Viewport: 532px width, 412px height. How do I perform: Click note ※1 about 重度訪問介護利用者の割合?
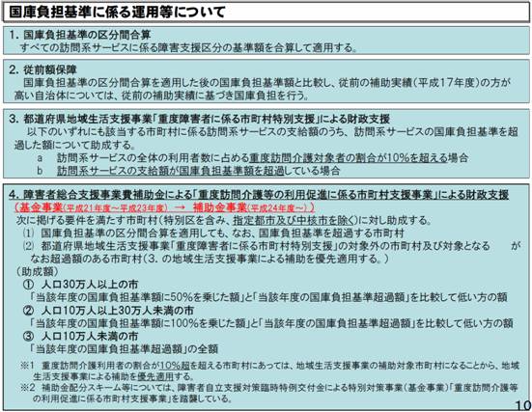270,371
